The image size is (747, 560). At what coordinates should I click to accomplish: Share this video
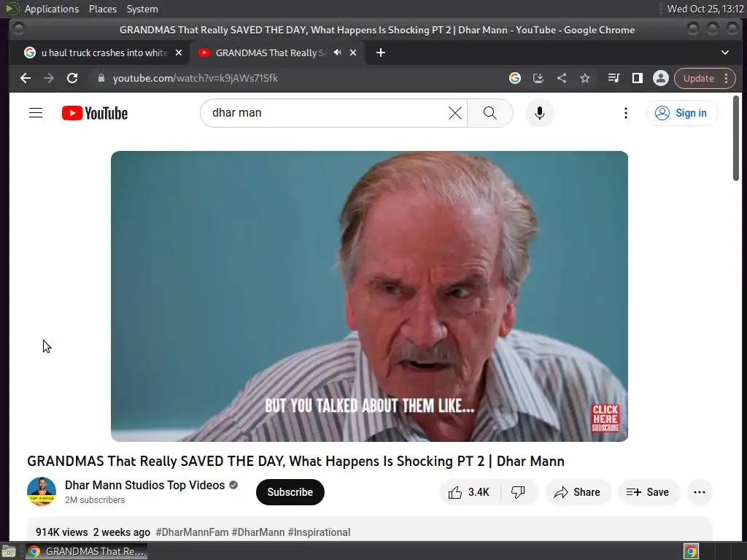(577, 492)
